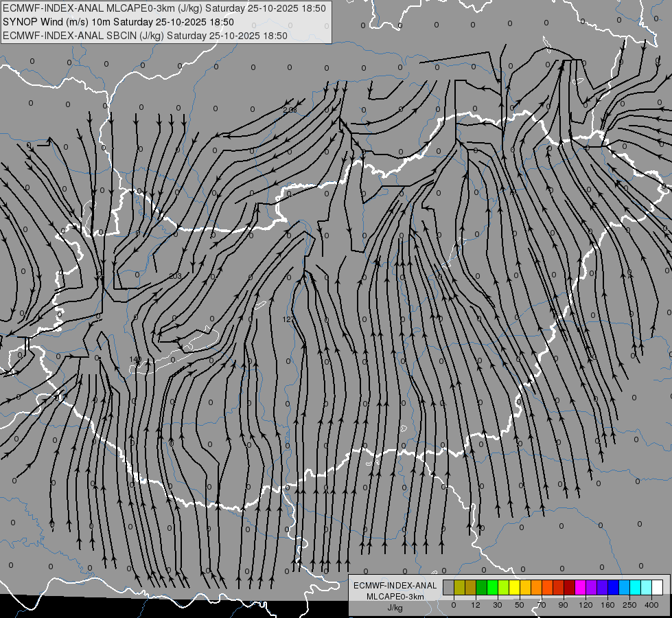The image size is (672, 618).
Task: Click the map value 140
Action: (x=135, y=359)
